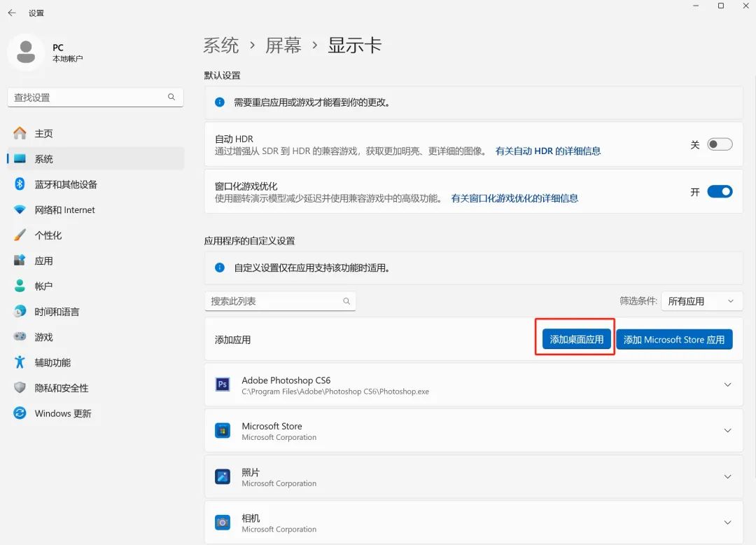The height and width of the screenshot is (545, 756).
Task: Click Microsoft Corporation under 相机
Action: click(279, 529)
